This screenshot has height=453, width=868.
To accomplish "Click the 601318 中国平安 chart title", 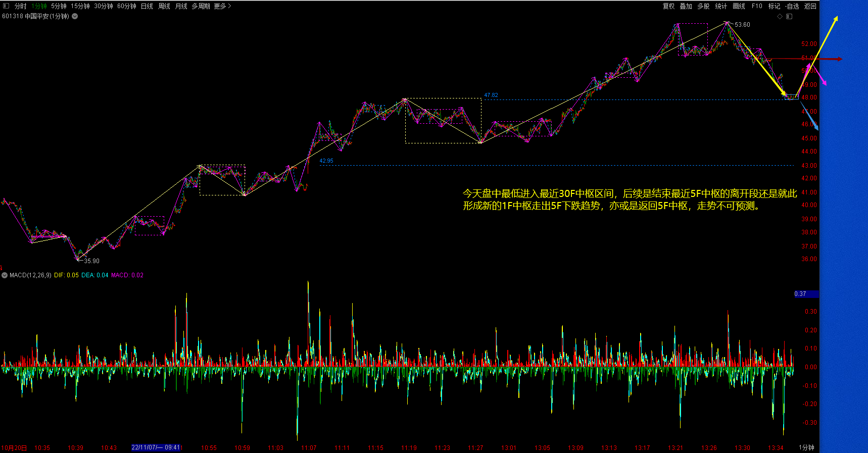I will [35, 16].
